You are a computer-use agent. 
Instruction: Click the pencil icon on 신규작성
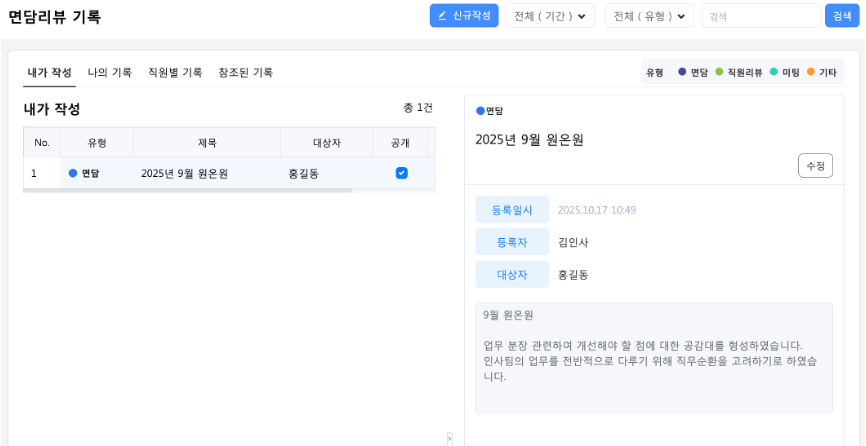(442, 16)
